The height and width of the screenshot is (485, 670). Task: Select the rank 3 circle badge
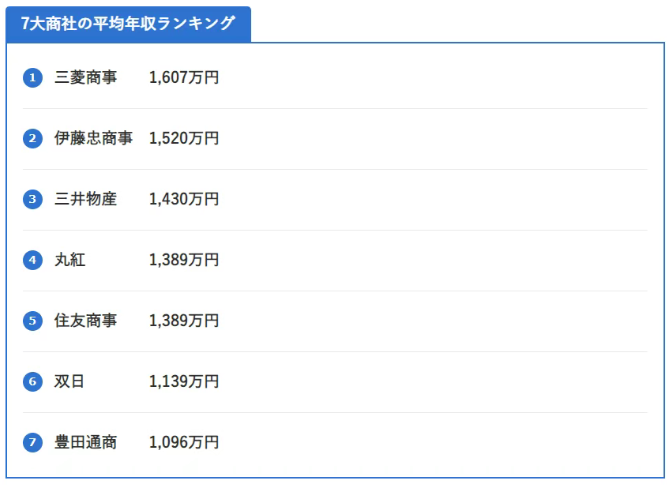pyautogui.click(x=33, y=199)
